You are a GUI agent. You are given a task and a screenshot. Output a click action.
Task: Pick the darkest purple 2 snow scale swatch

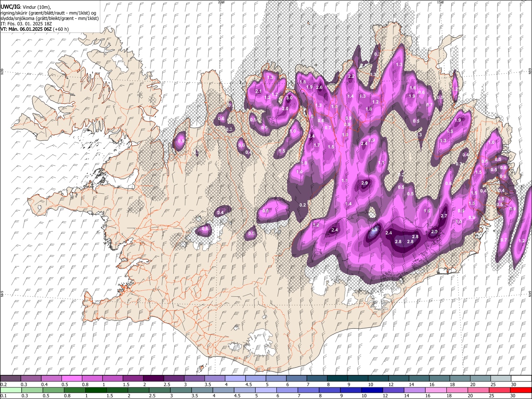click(153, 379)
